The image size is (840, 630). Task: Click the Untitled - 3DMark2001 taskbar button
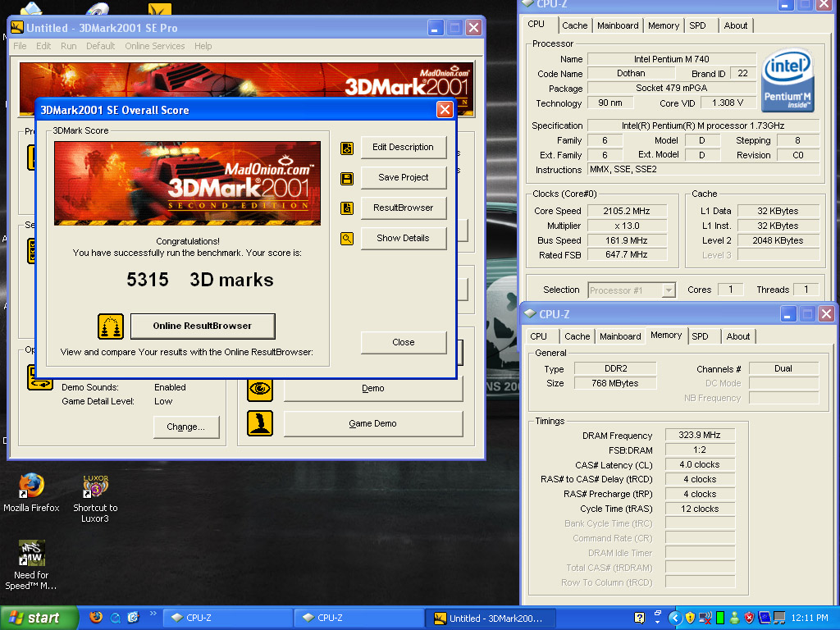coord(490,618)
